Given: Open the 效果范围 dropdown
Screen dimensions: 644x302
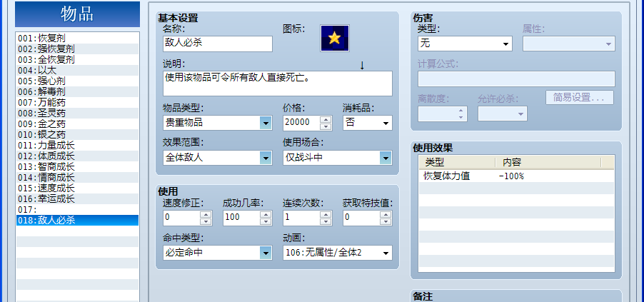Looking at the screenshot, I should tap(218, 158).
